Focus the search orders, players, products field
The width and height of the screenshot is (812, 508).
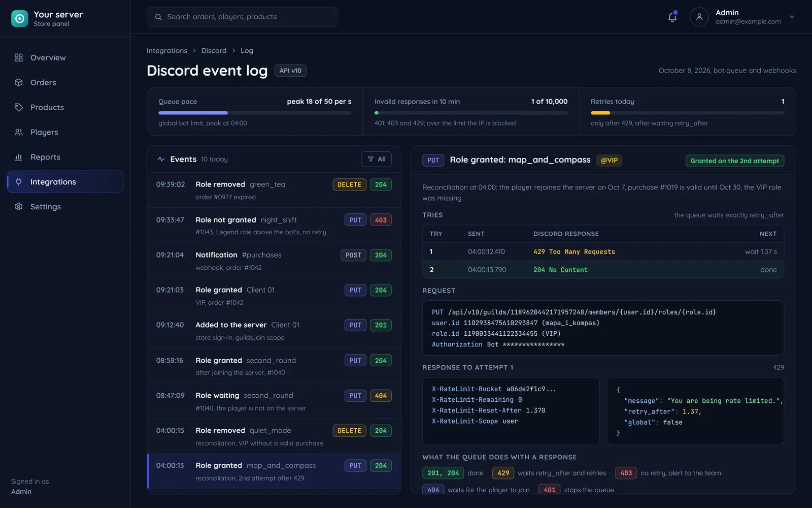click(x=243, y=17)
